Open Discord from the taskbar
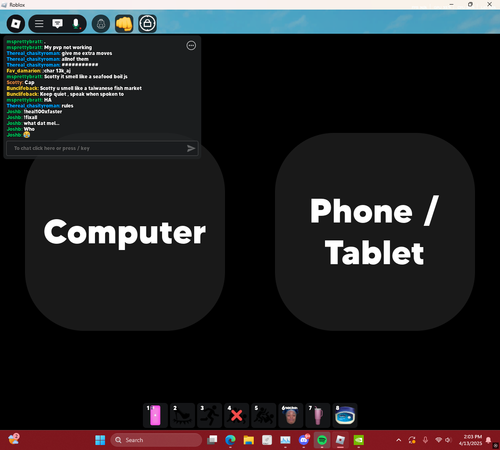This screenshot has height=450, width=500. pos(304,440)
